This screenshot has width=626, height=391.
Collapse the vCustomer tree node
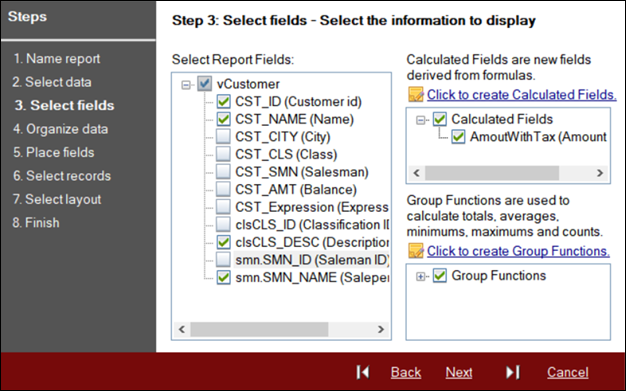[186, 85]
